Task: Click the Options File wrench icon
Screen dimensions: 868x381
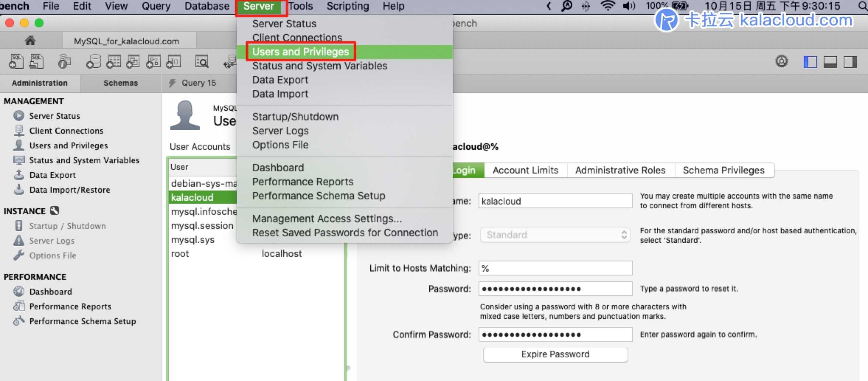Action: pos(19,255)
